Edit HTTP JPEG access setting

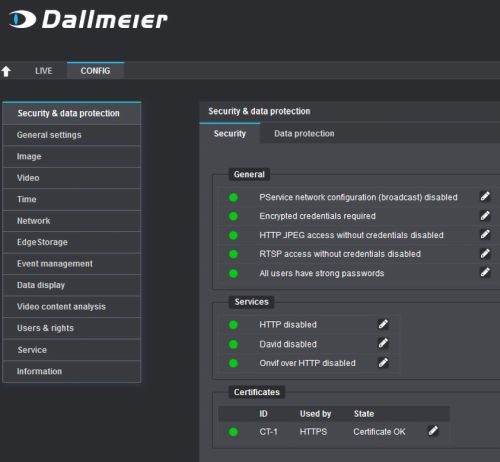click(x=485, y=234)
